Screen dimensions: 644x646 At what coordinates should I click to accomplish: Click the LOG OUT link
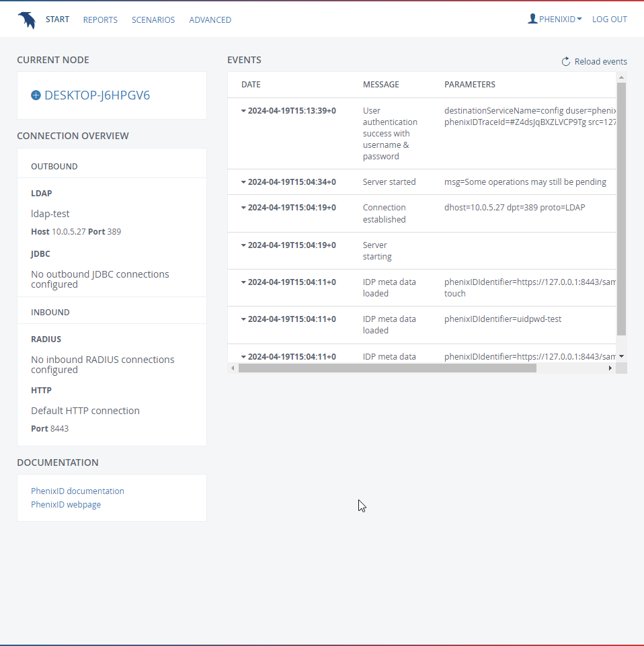[x=610, y=19]
